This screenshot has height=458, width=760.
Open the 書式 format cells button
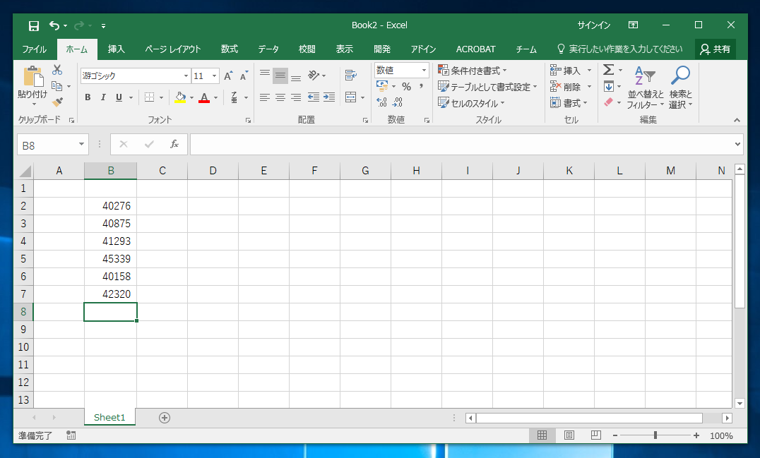[x=569, y=103]
